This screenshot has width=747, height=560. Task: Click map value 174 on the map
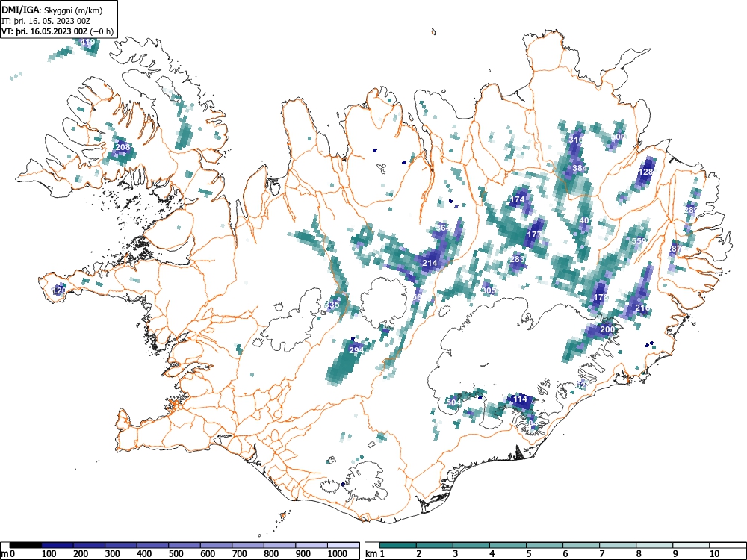pyautogui.click(x=518, y=199)
